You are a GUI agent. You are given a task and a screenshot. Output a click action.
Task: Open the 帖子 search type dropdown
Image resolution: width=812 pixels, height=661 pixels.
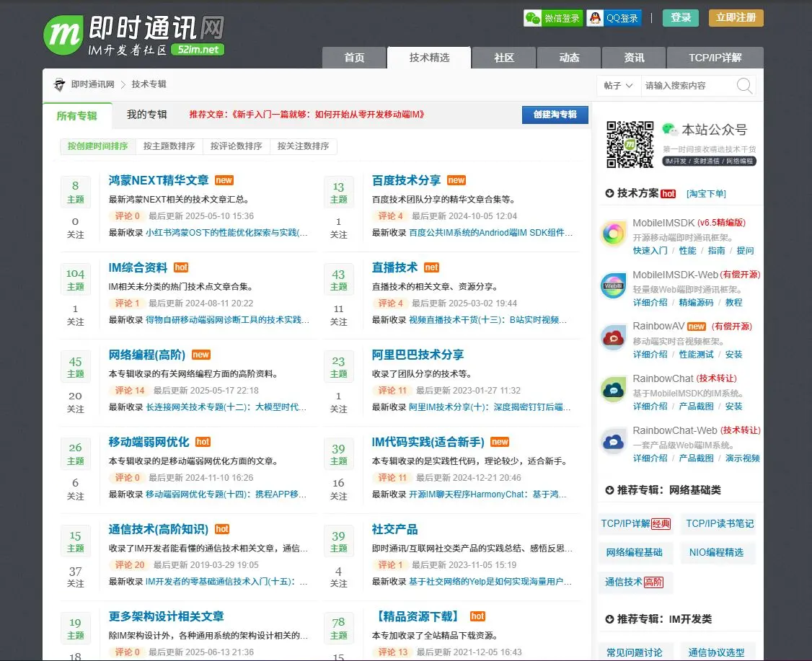pos(618,86)
